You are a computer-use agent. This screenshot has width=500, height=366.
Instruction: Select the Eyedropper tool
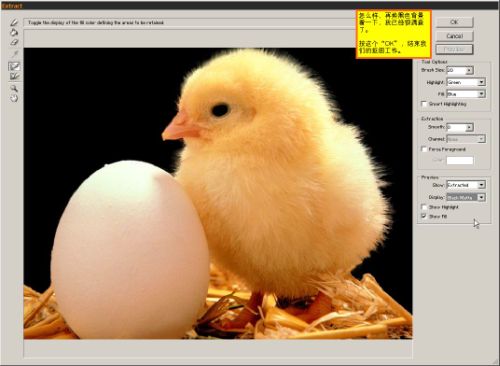(14, 54)
